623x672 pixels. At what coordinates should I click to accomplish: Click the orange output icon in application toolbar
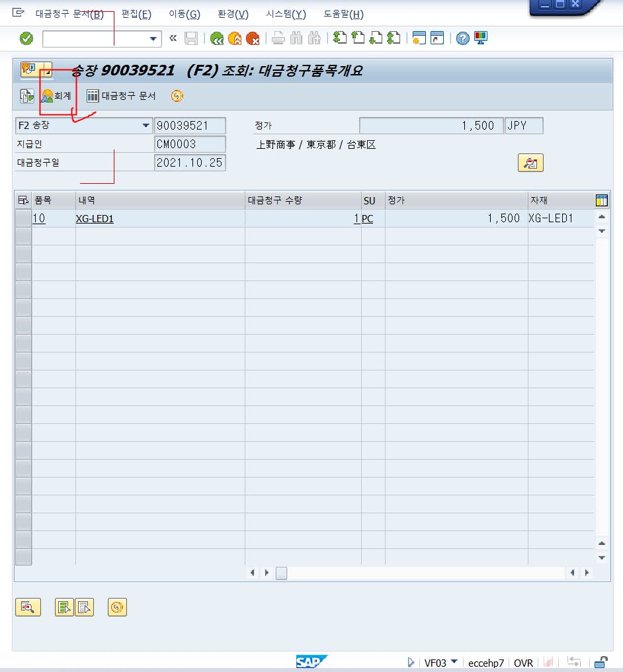[177, 96]
